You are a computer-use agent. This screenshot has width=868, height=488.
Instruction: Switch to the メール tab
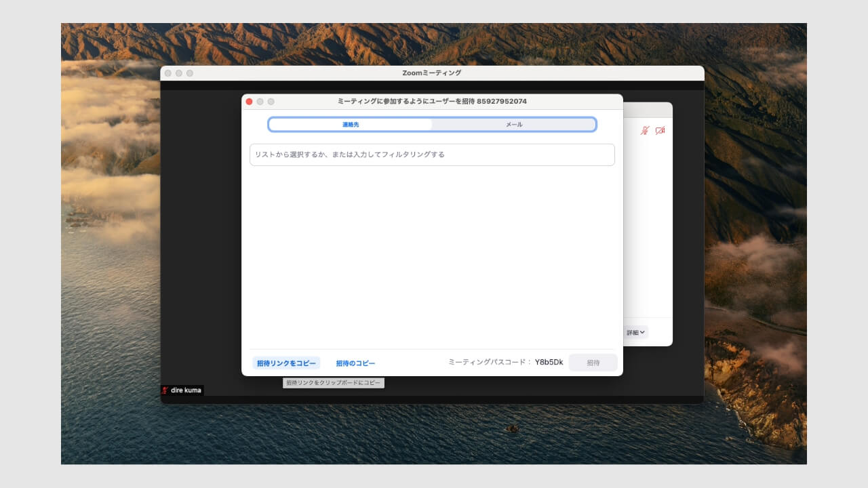tap(514, 125)
